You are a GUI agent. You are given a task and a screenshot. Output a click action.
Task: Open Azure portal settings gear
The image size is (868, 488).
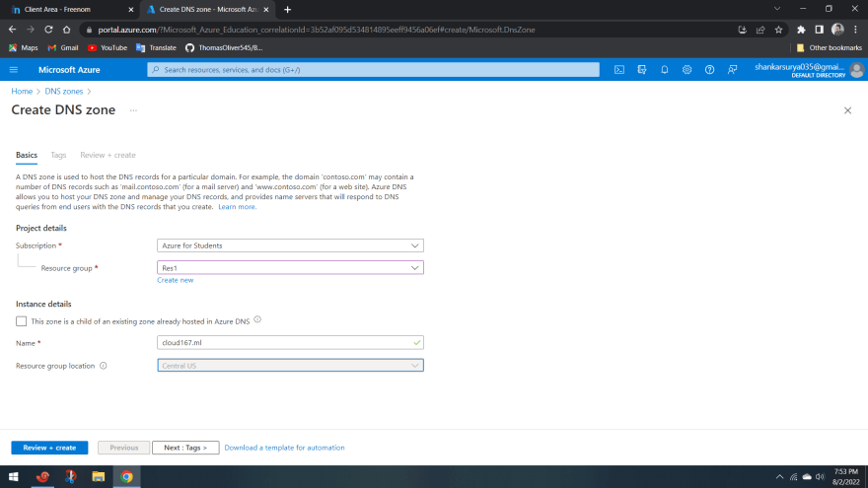click(687, 70)
